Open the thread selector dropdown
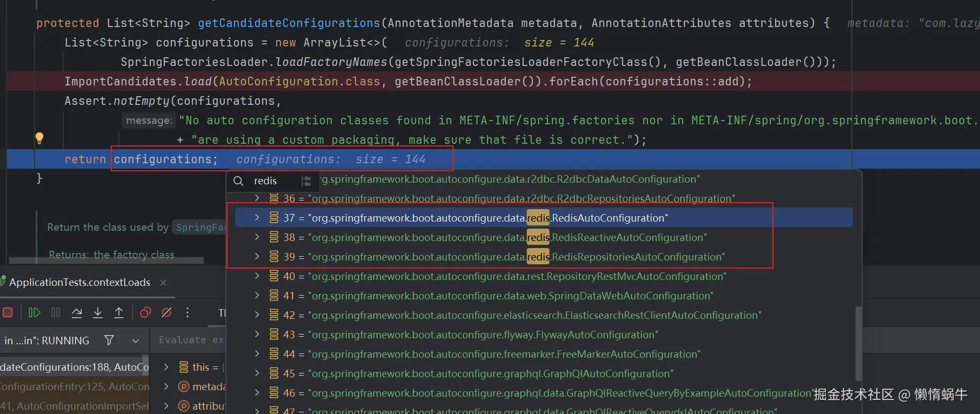 pos(136,340)
